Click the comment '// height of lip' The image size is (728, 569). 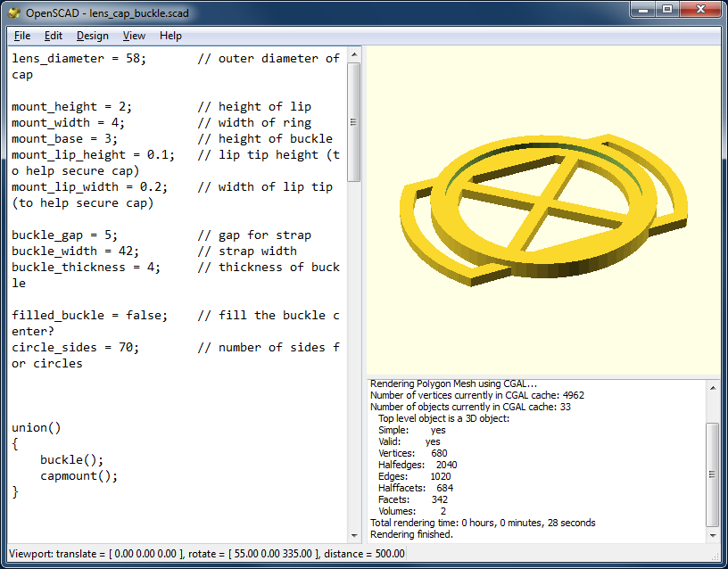tap(254, 107)
